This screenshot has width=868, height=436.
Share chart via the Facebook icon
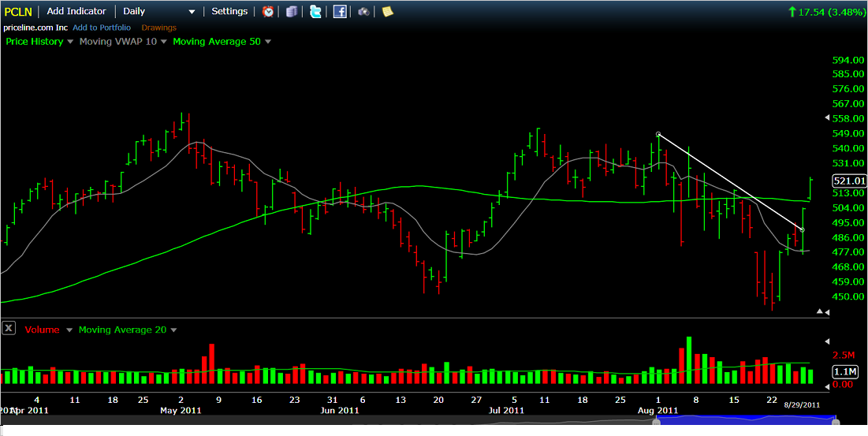(340, 11)
